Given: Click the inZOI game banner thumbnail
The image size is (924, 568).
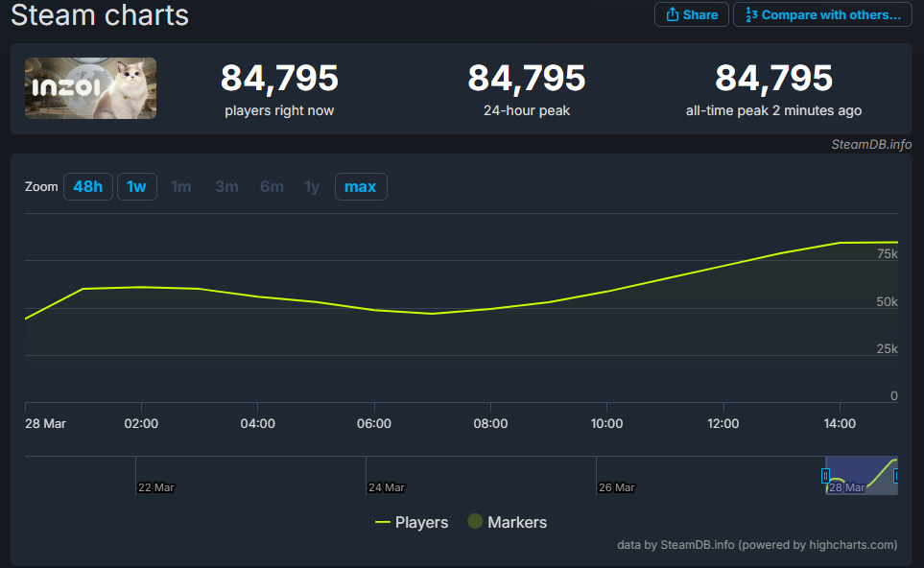Looking at the screenshot, I should [91, 88].
